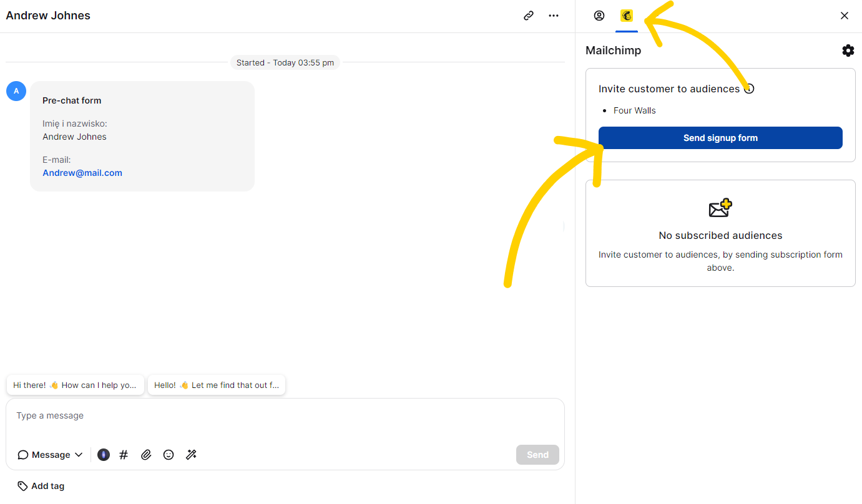The image size is (862, 504).
Task: Click the round dark AI assistant icon
Action: (104, 455)
